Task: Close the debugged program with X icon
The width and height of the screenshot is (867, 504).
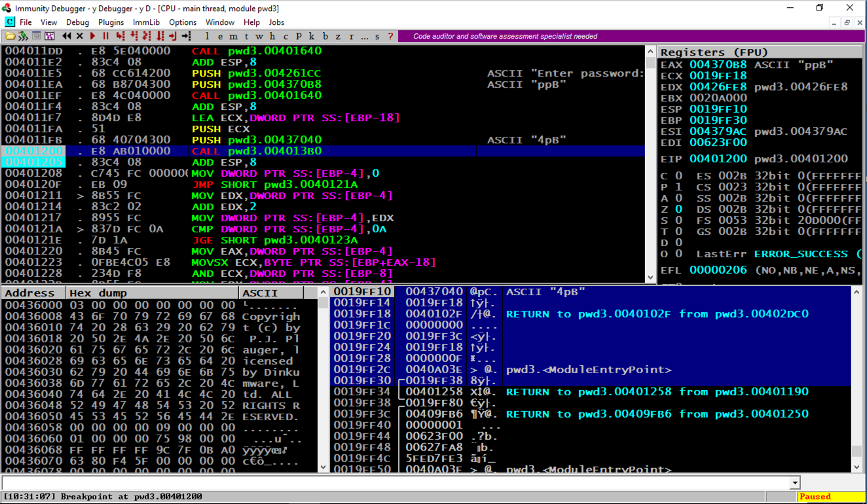Action: [x=79, y=36]
